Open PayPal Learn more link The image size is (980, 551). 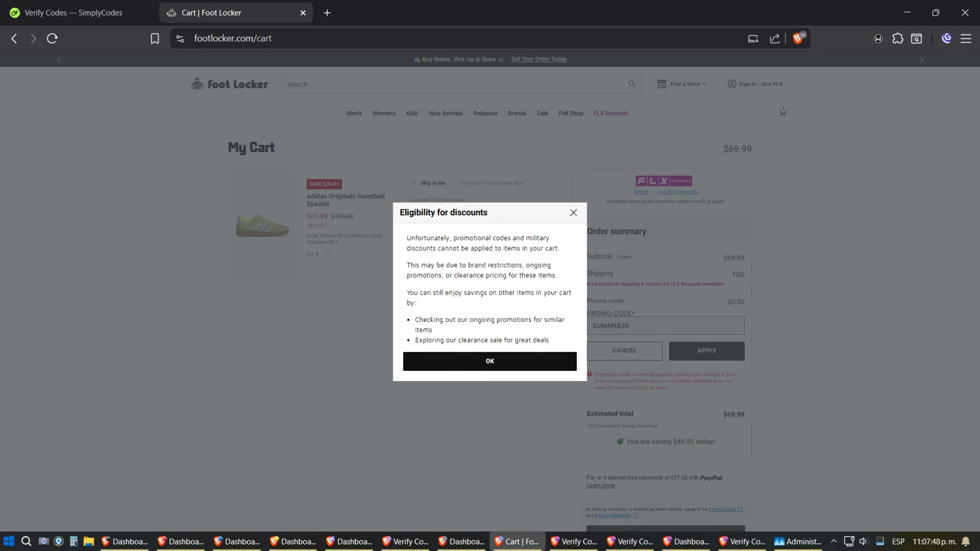click(x=600, y=486)
